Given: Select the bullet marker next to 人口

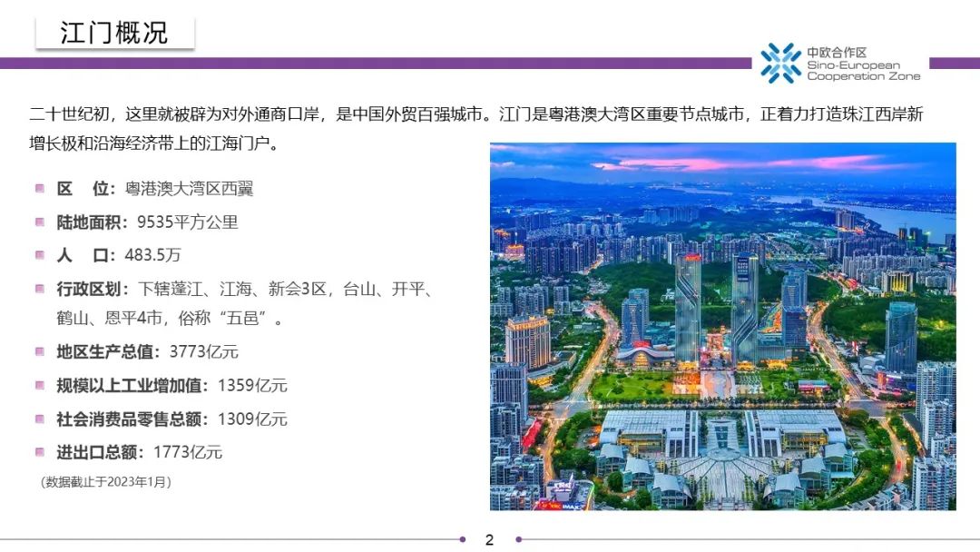Looking at the screenshot, I should [40, 255].
